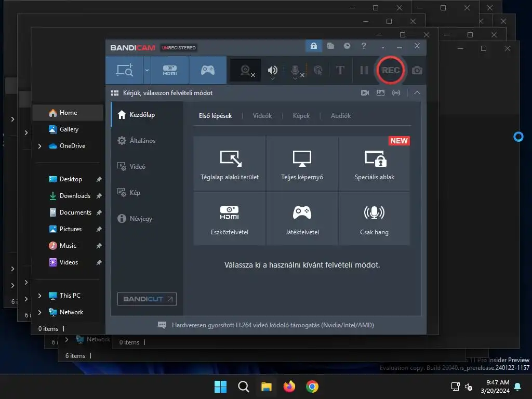Toggle the webcam overlay icon

coord(245,71)
